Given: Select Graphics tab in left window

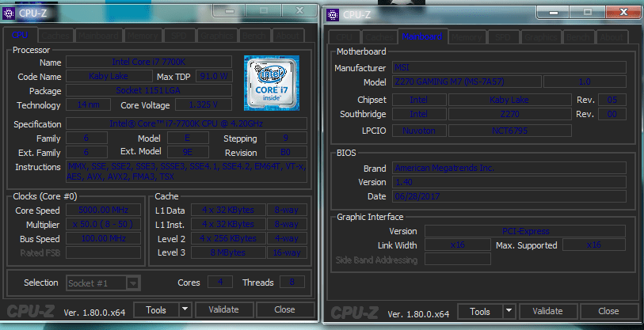Looking at the screenshot, I should [217, 36].
